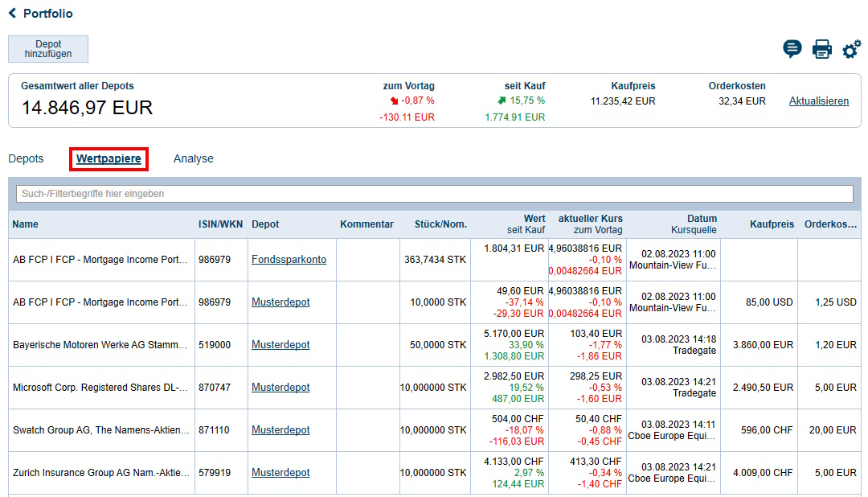This screenshot has width=868, height=497.
Task: Select the Bayerische Motoren Werke AG row name
Action: [x=100, y=345]
